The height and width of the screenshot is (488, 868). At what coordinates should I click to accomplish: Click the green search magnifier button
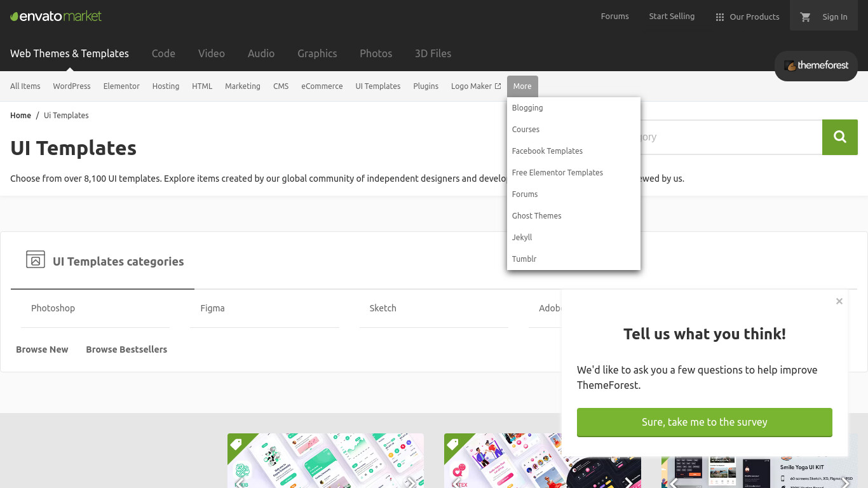tap(840, 137)
